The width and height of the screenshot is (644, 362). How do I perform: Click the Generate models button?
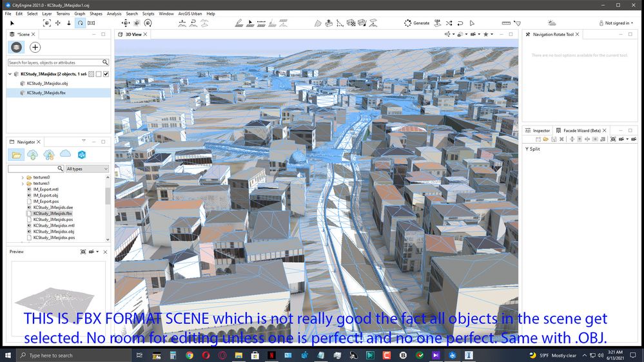pos(416,23)
